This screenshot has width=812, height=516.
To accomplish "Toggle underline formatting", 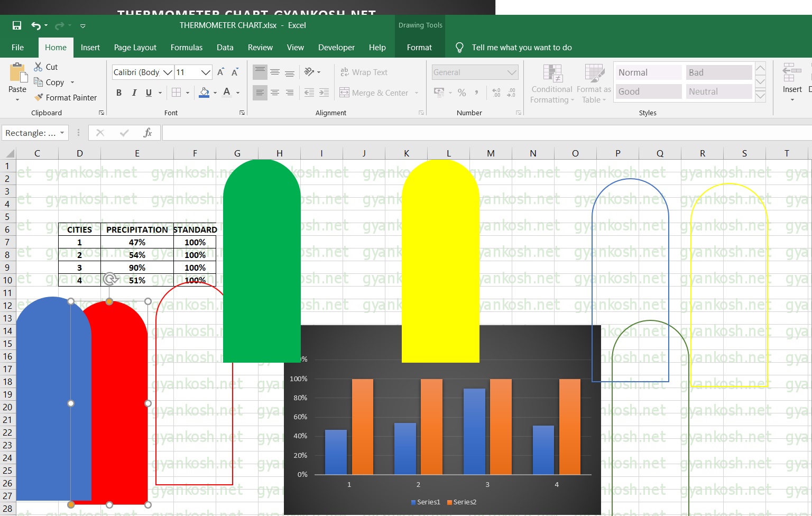I will [x=149, y=93].
